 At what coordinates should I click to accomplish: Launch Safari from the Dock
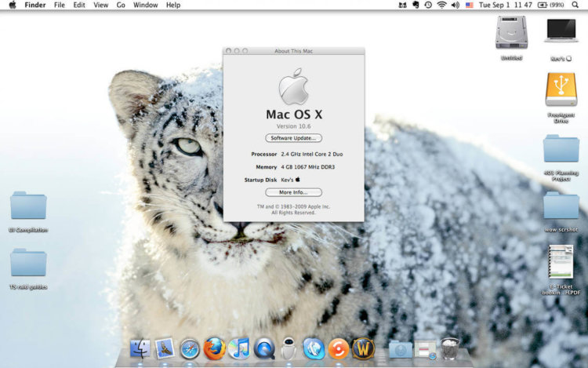tap(190, 349)
